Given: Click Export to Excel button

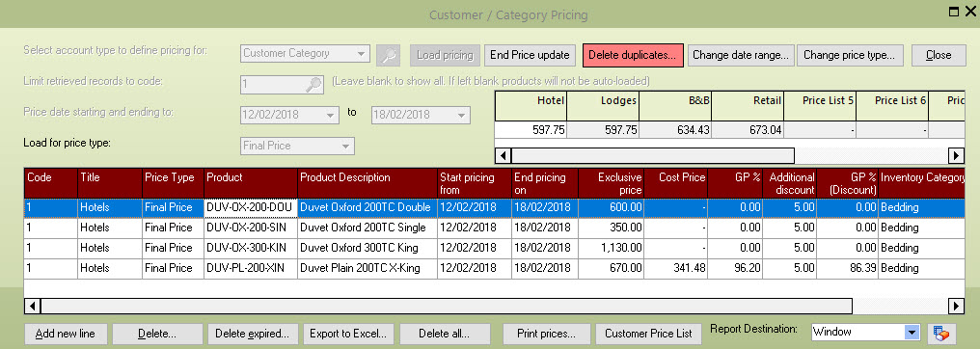Looking at the screenshot, I should [x=349, y=334].
